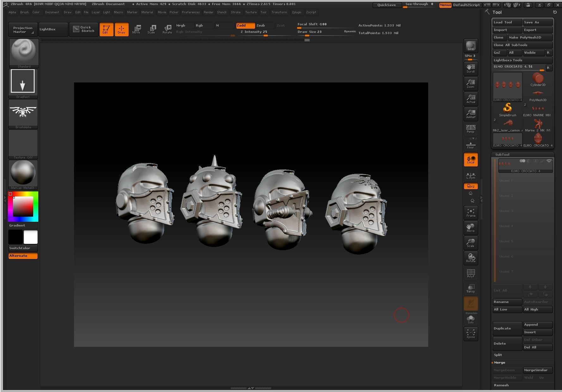Click the Duplicate subtool button
The height and width of the screenshot is (392, 562).
coord(507,329)
